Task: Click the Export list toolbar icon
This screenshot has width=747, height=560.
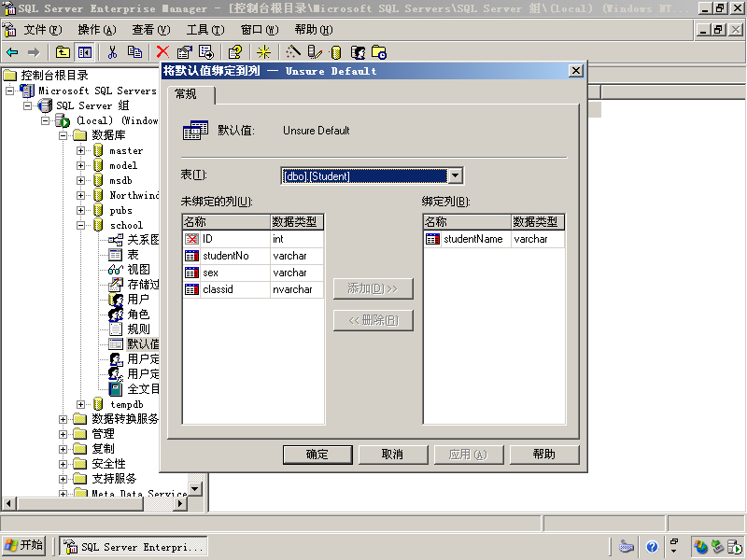Action: pyautogui.click(x=206, y=52)
